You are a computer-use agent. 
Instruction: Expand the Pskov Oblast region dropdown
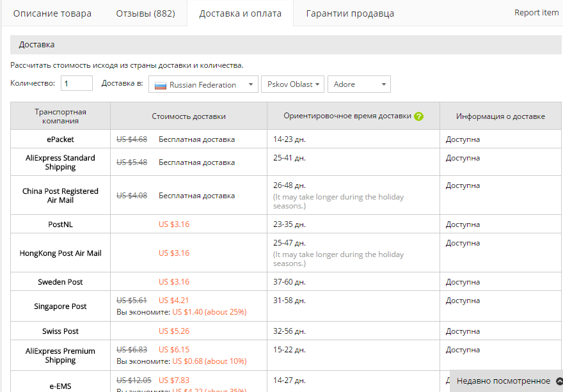click(x=292, y=84)
